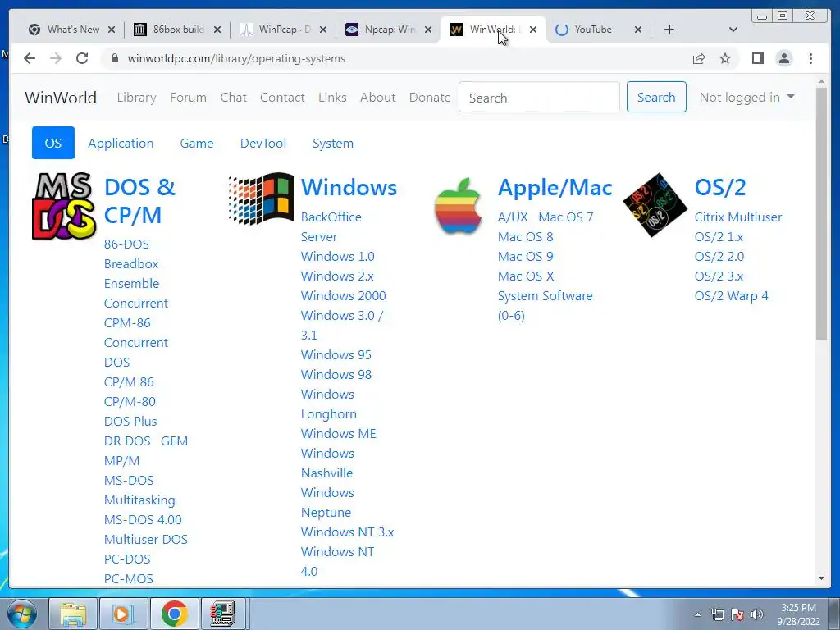Click the taskbar clock showing 3:25 PM

click(798, 614)
